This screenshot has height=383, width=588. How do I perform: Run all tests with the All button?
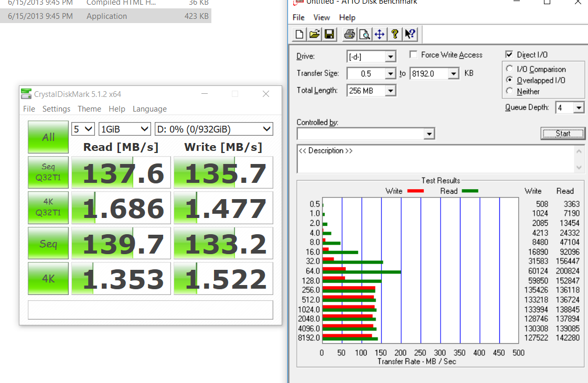(x=48, y=137)
